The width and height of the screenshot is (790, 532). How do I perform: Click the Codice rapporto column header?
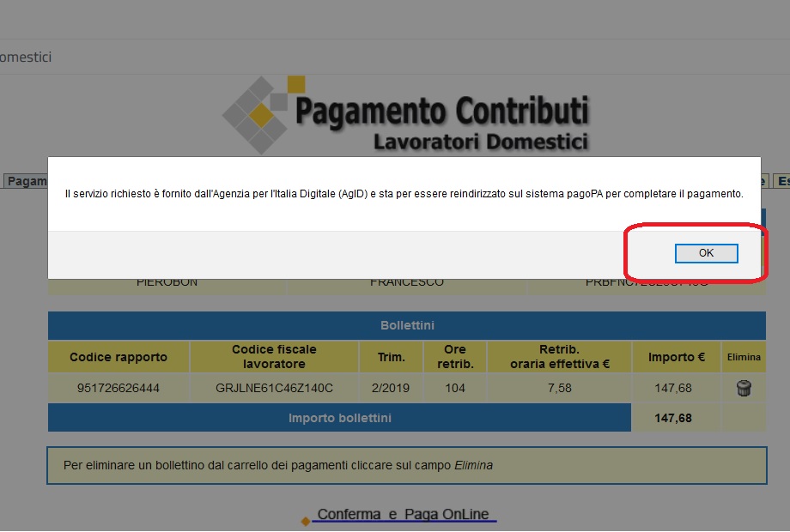tap(118, 356)
